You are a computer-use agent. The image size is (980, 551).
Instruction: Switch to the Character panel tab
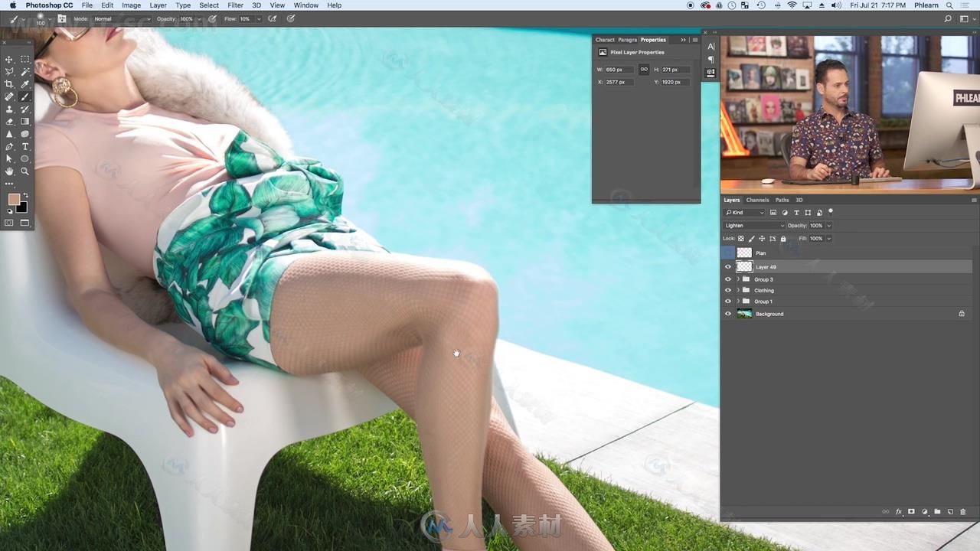[x=605, y=40]
